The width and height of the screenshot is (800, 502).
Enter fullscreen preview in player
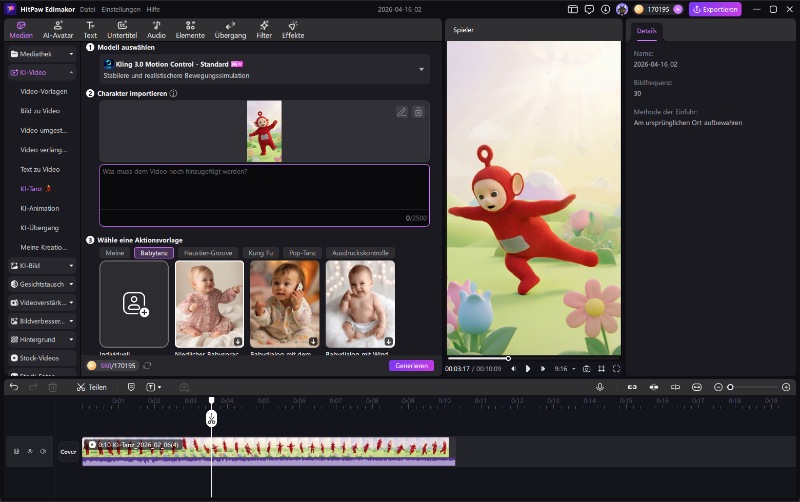(x=616, y=368)
